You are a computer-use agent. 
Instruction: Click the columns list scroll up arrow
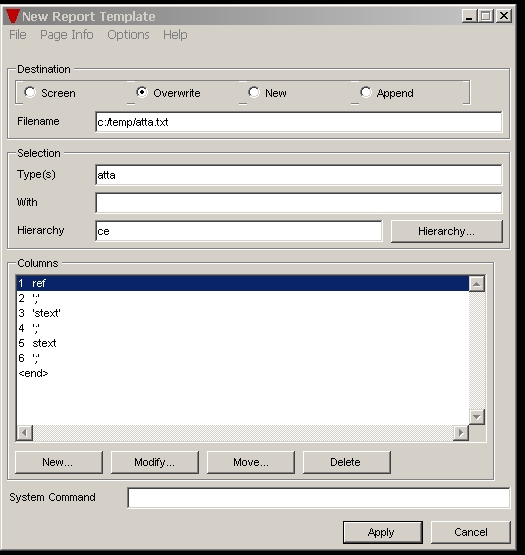pos(477,284)
